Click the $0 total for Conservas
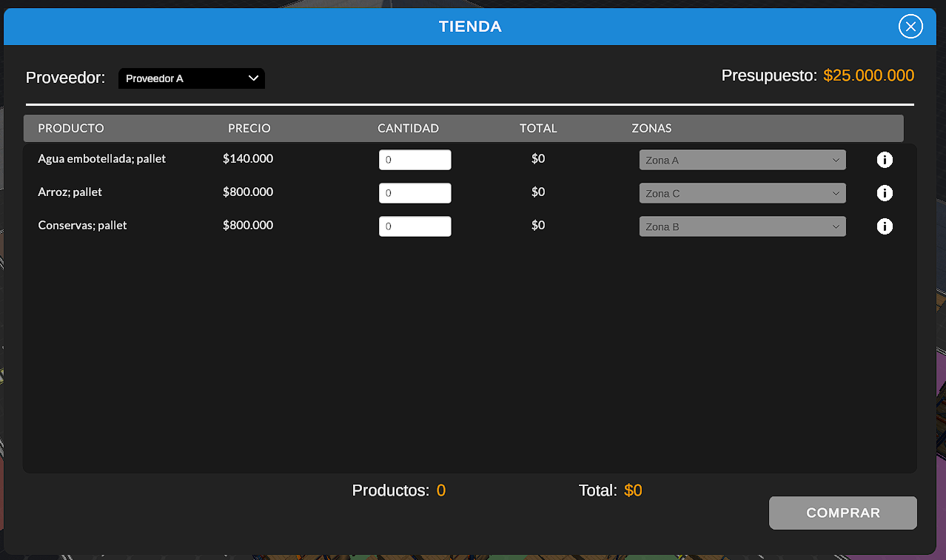 [538, 225]
